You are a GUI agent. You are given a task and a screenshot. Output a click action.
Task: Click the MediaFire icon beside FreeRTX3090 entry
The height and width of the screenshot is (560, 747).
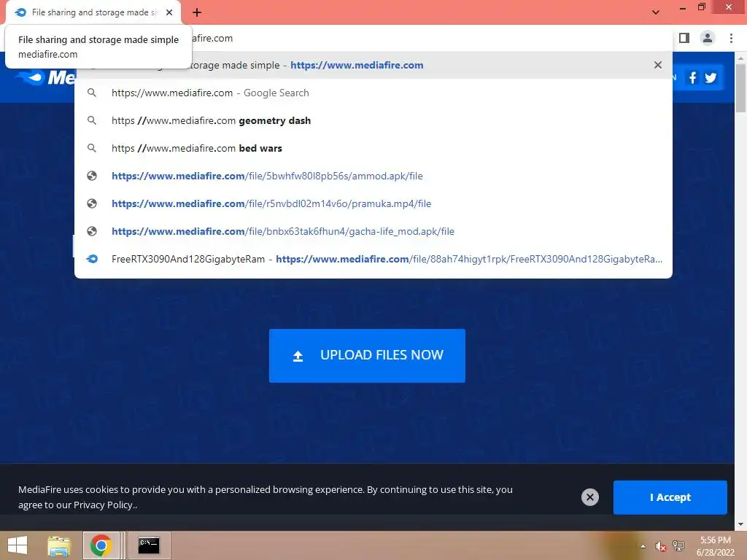point(92,259)
